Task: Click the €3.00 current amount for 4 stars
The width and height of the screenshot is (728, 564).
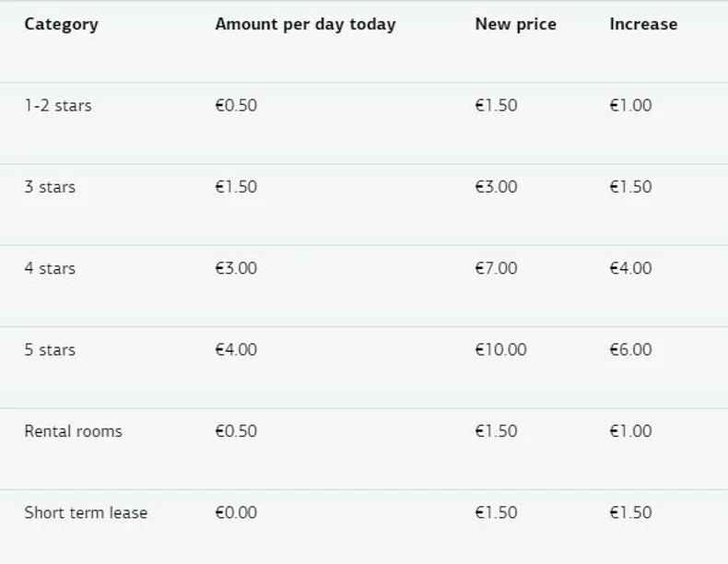Action: click(x=236, y=268)
